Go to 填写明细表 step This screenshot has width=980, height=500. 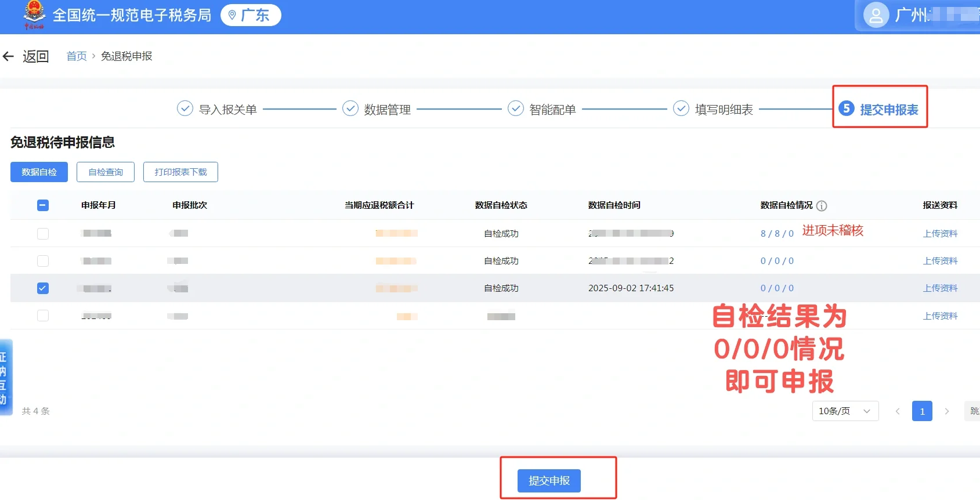coord(724,110)
